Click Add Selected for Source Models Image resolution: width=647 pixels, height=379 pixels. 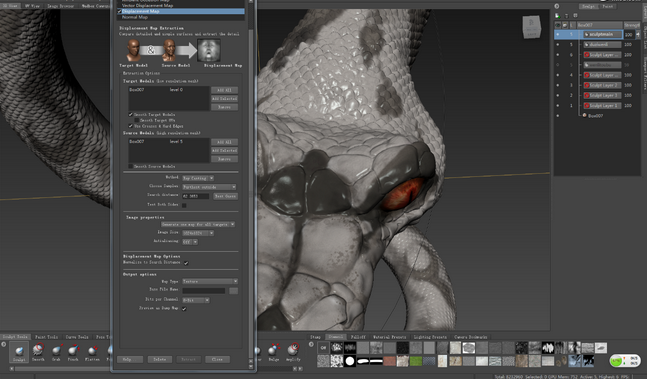[224, 151]
